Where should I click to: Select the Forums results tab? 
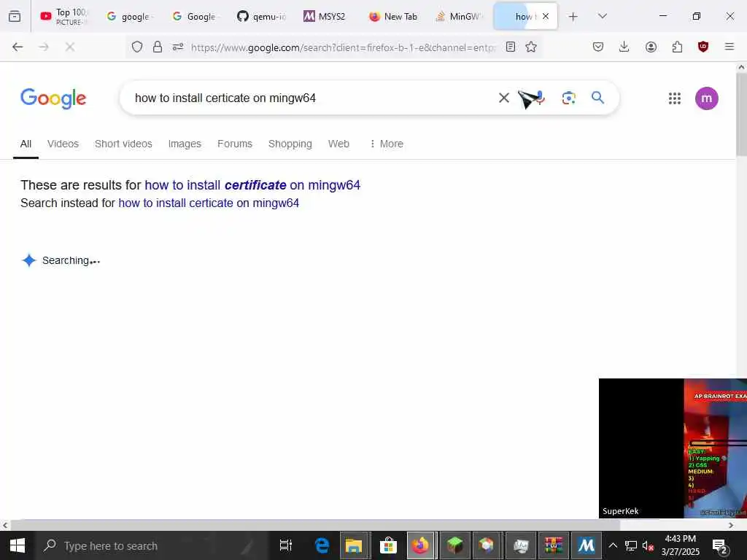[235, 144]
